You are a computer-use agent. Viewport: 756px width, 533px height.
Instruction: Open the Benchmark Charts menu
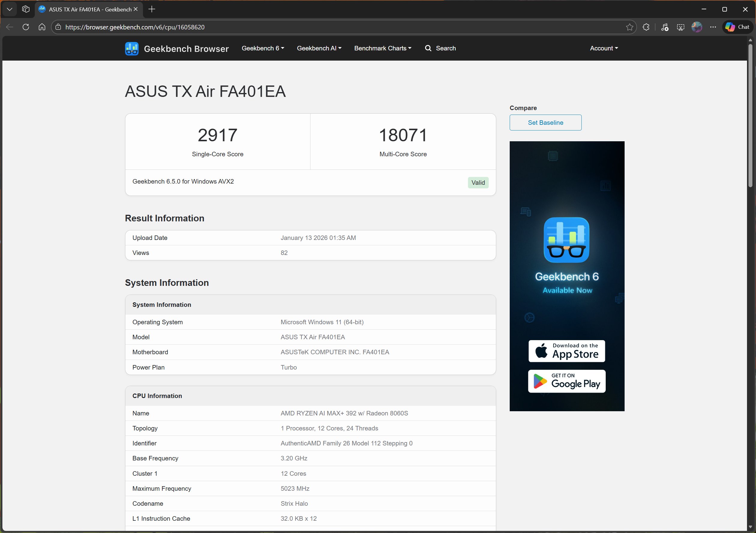(382, 48)
